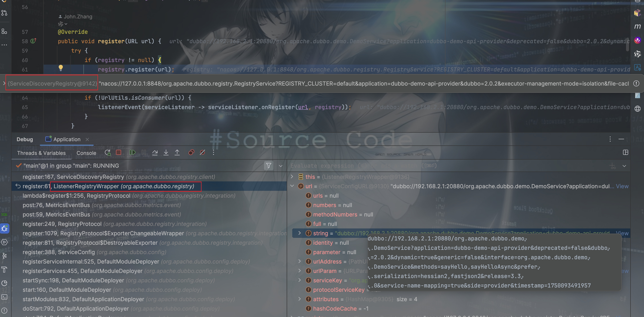Viewport: 644px width, 317px height.
Task: Expand the string field node
Action: (300, 233)
